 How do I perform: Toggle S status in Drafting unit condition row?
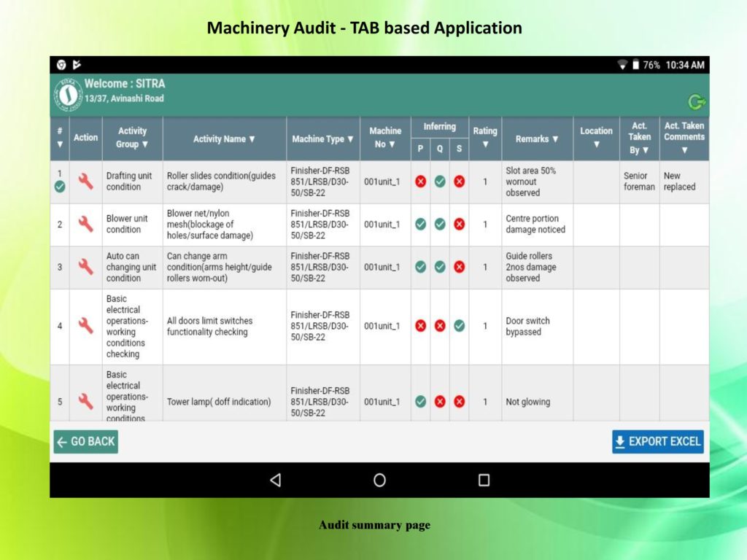pyautogui.click(x=460, y=182)
